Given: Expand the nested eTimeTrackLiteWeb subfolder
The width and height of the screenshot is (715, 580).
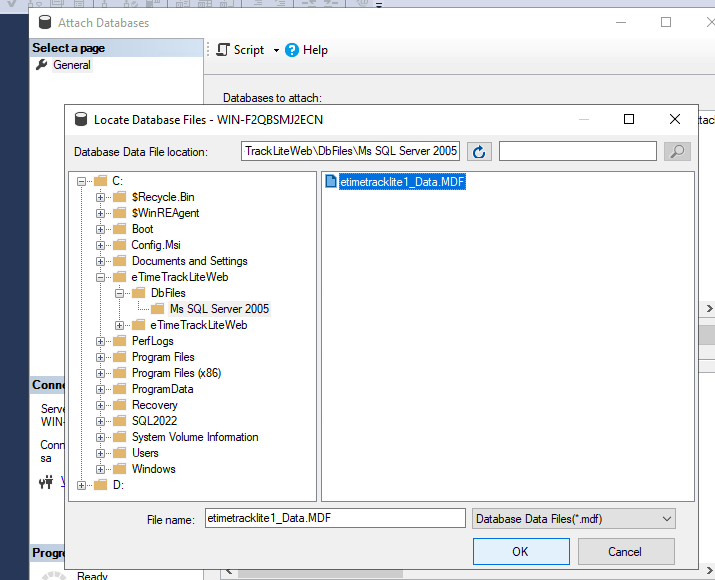Looking at the screenshot, I should (119, 325).
